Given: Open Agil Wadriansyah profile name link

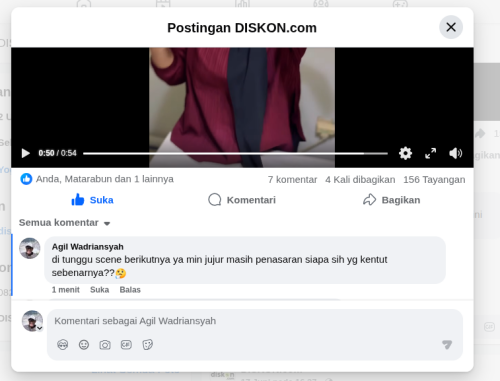Looking at the screenshot, I should tap(88, 247).
